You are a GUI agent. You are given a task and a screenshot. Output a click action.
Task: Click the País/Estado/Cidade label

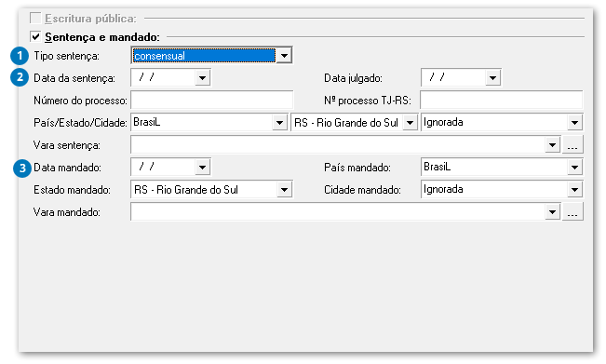click(x=80, y=123)
